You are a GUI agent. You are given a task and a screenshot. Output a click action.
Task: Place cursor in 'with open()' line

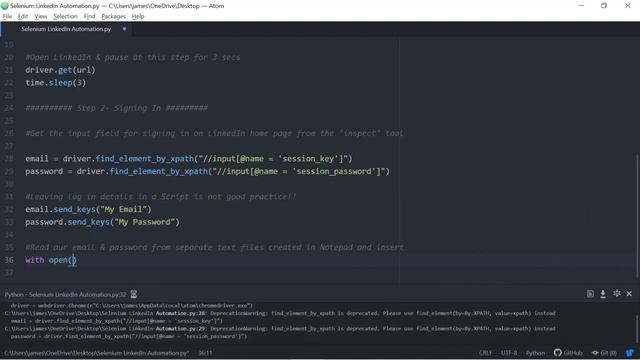[x=51, y=260]
